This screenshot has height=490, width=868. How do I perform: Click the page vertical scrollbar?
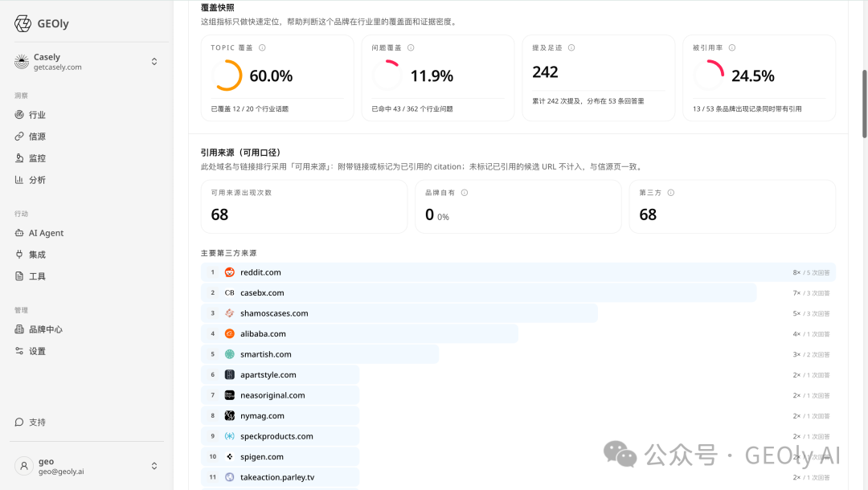(864, 104)
